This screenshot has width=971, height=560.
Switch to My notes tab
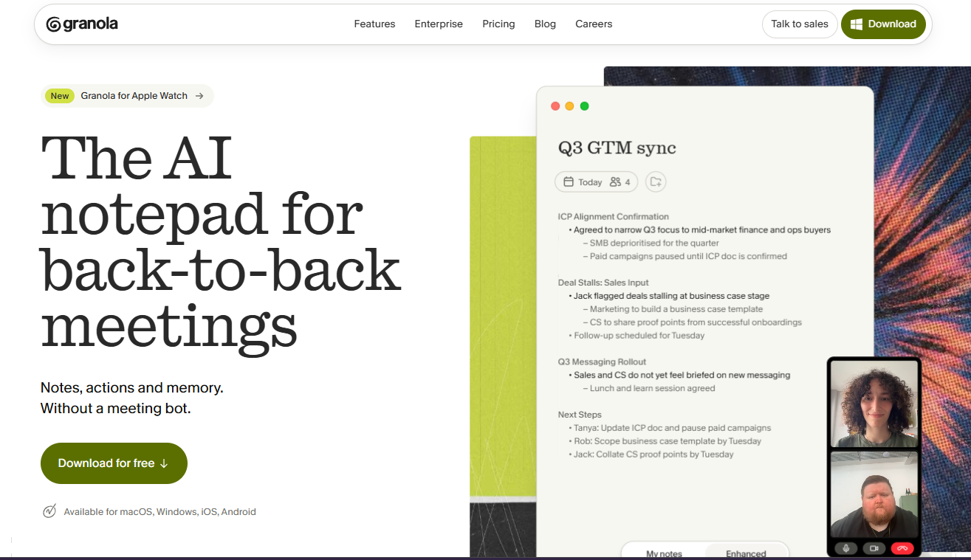(x=664, y=553)
